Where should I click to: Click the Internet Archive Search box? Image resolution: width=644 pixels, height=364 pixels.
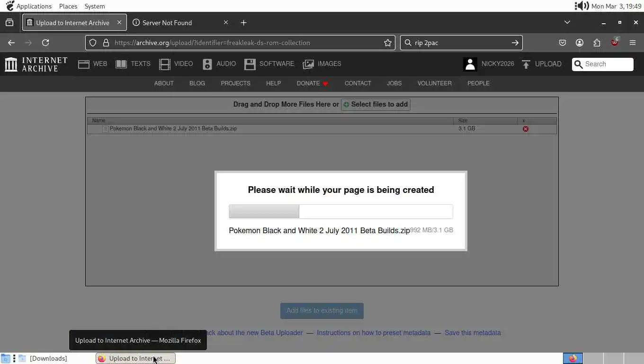pos(603,64)
